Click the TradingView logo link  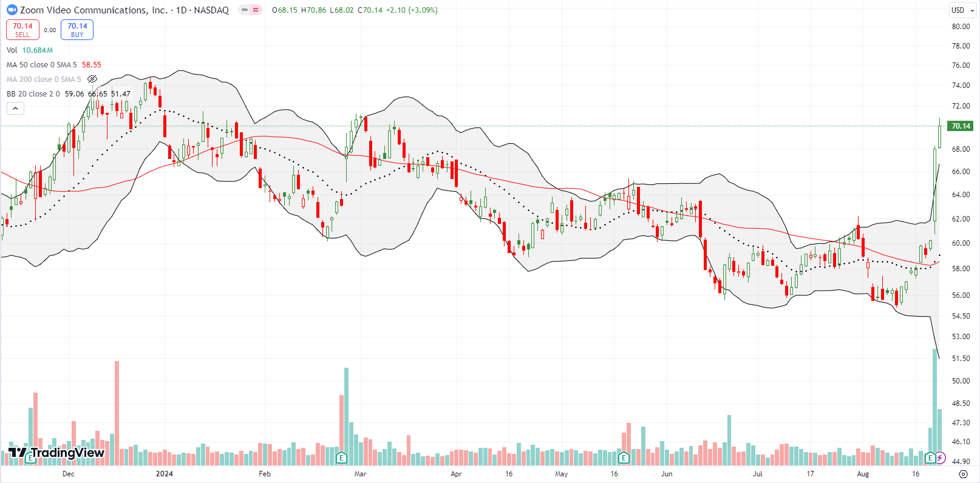pyautogui.click(x=56, y=453)
